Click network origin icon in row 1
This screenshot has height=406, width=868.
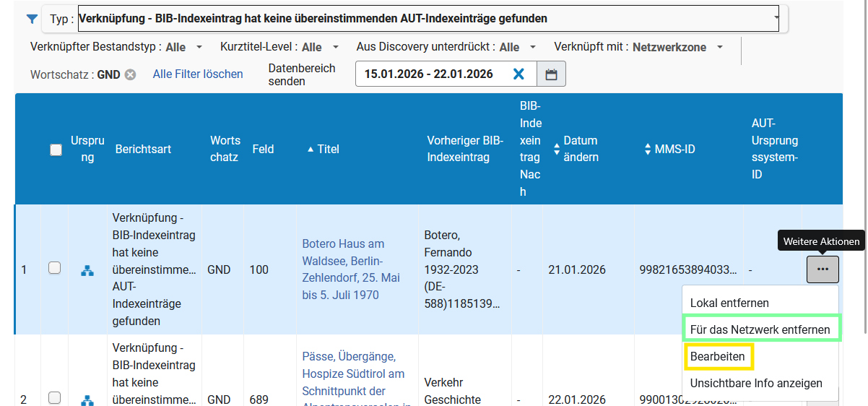click(x=87, y=270)
